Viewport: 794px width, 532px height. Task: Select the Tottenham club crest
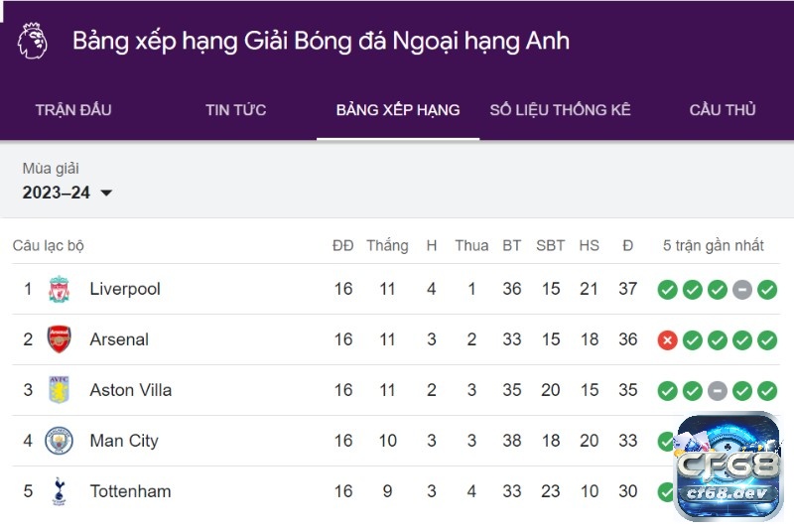[x=59, y=491]
